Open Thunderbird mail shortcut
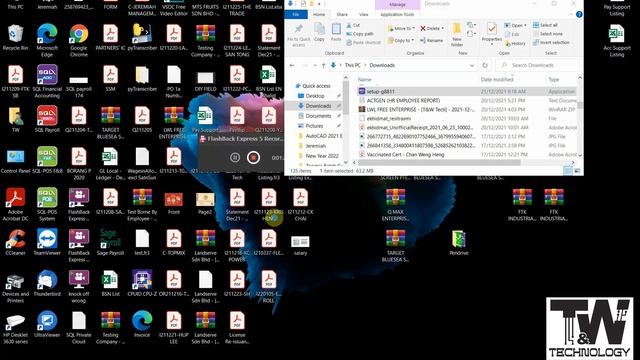Viewport: 640px width, 360px height. point(47,283)
